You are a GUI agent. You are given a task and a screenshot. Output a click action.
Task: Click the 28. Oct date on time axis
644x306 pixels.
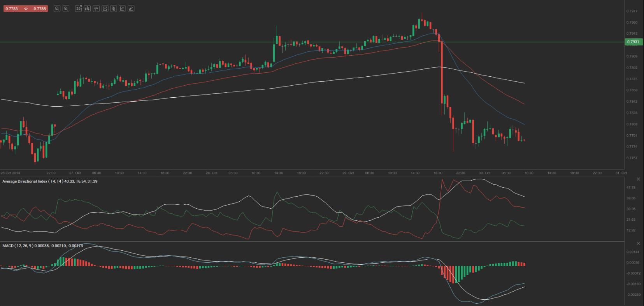point(212,173)
